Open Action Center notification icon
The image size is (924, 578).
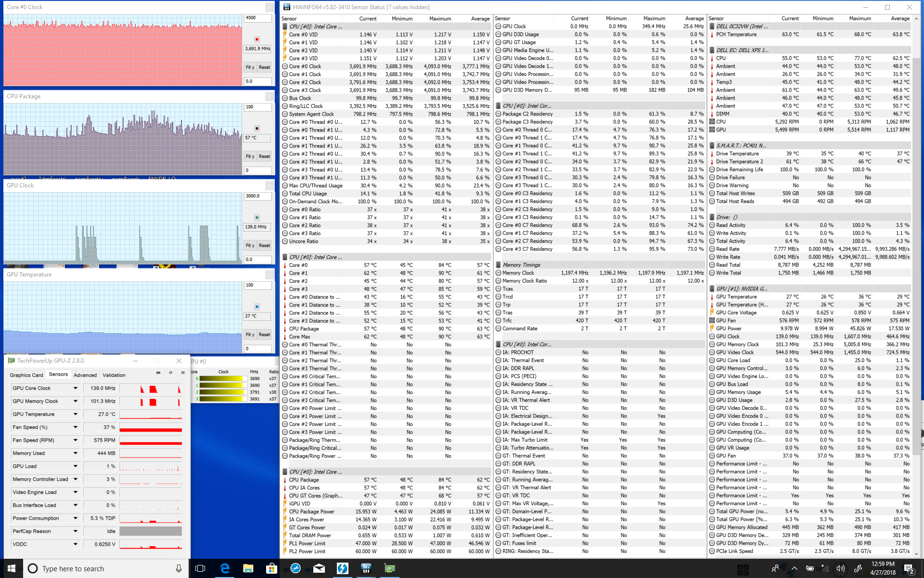point(908,568)
